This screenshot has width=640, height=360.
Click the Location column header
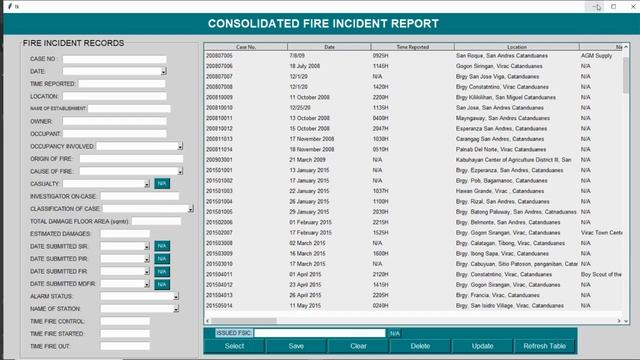point(517,47)
